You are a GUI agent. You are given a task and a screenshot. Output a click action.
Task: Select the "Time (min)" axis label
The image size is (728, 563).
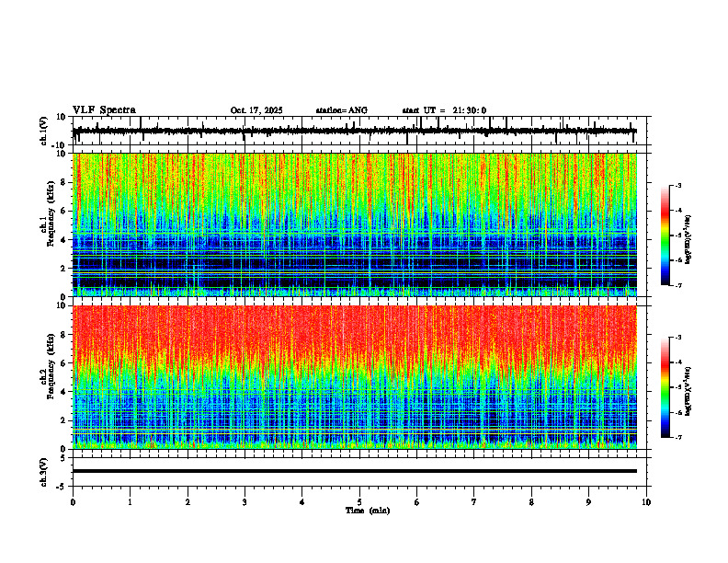368,511
